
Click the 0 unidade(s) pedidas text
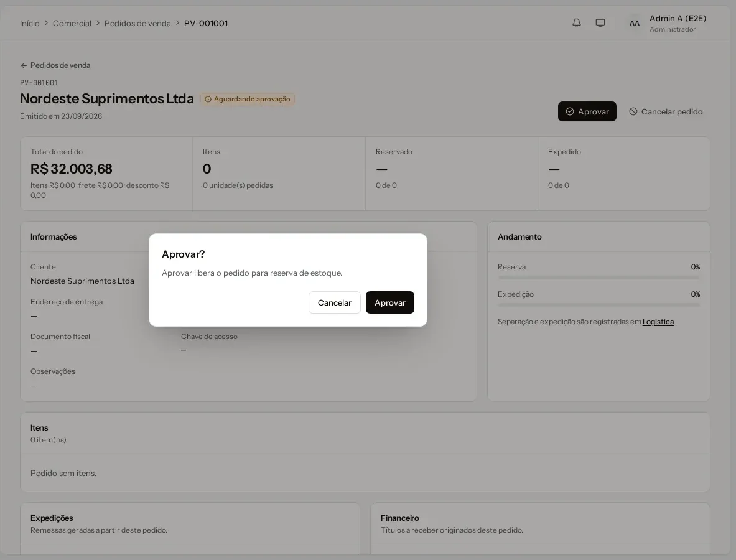tap(238, 185)
